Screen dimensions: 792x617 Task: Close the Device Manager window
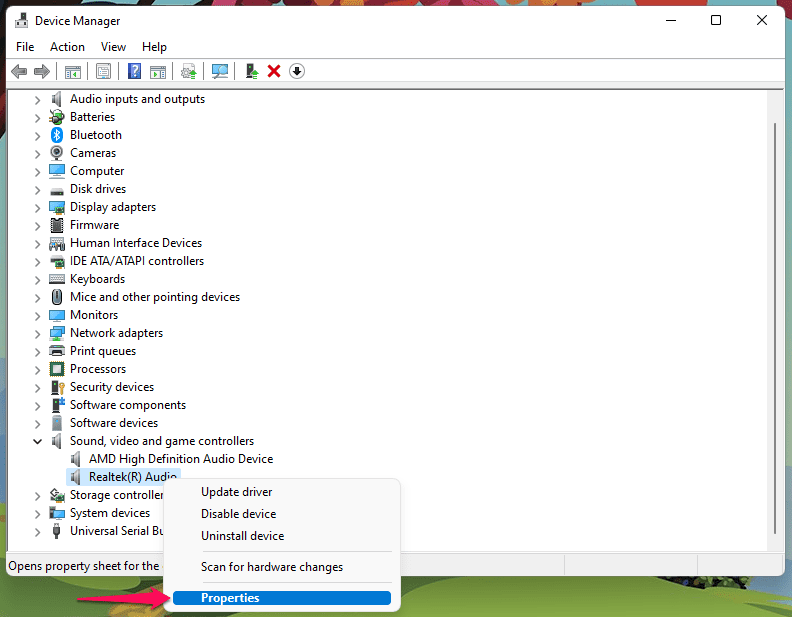coord(762,20)
